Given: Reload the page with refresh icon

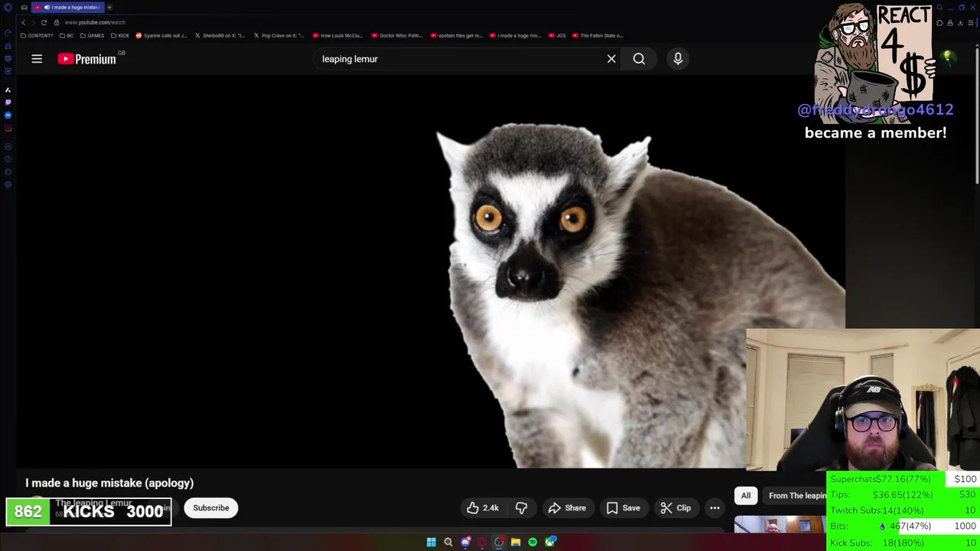Looking at the screenshot, I should click(44, 22).
